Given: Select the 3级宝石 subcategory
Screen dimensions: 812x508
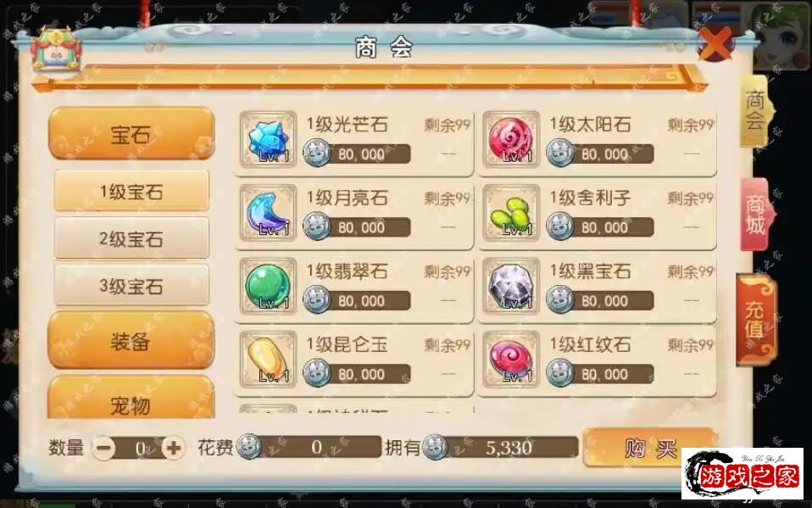Looking at the screenshot, I should coord(131,286).
